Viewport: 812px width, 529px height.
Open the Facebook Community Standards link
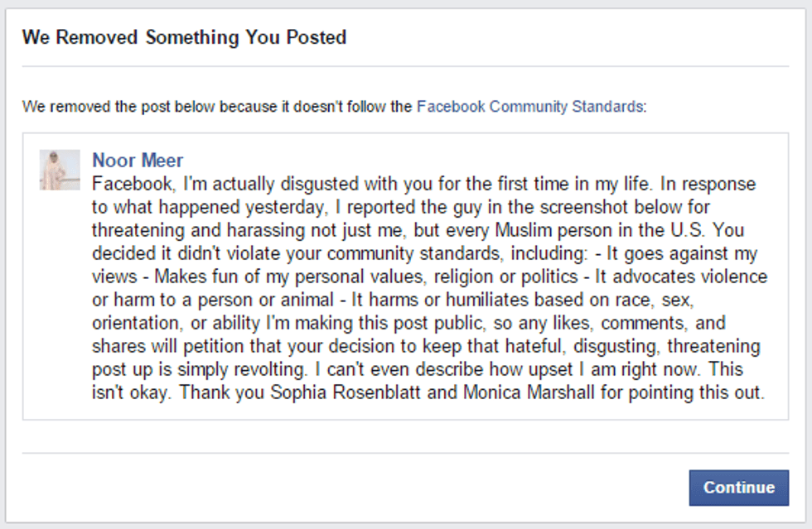[529, 107]
